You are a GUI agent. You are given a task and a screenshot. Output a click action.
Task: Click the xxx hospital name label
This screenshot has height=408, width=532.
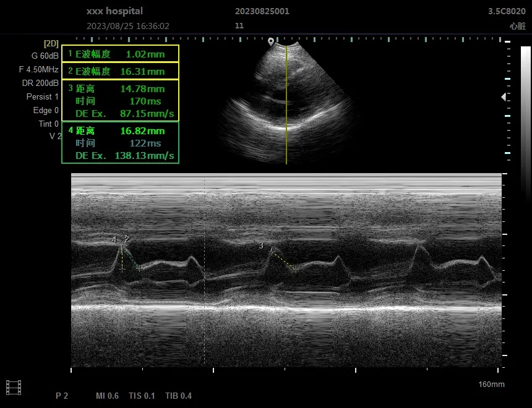click(114, 11)
